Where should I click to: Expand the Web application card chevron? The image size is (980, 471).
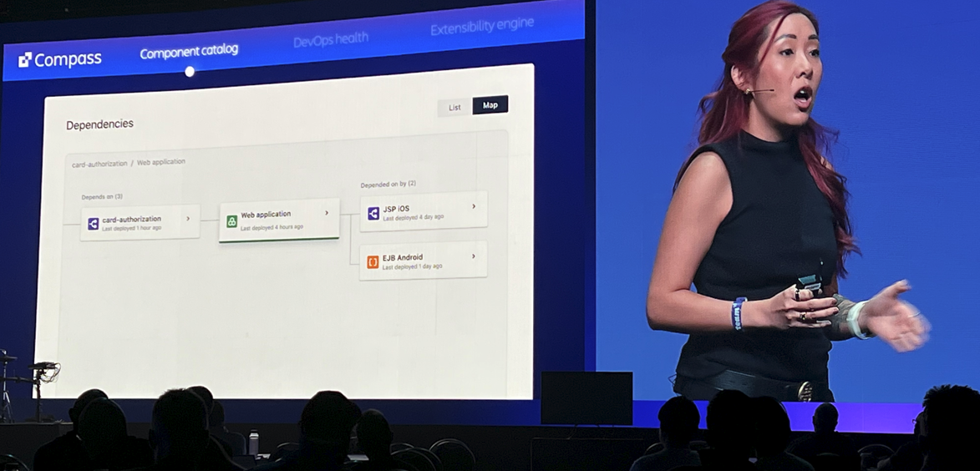(x=327, y=213)
